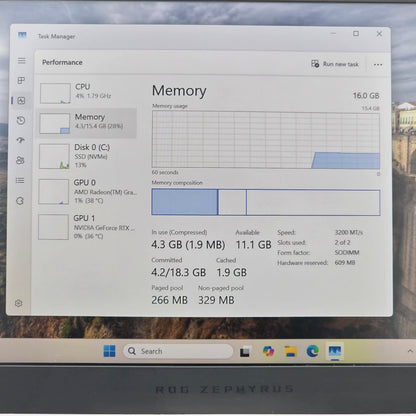Open the Task Manager hamburger navigation menu
The image size is (416, 416).
click(22, 61)
